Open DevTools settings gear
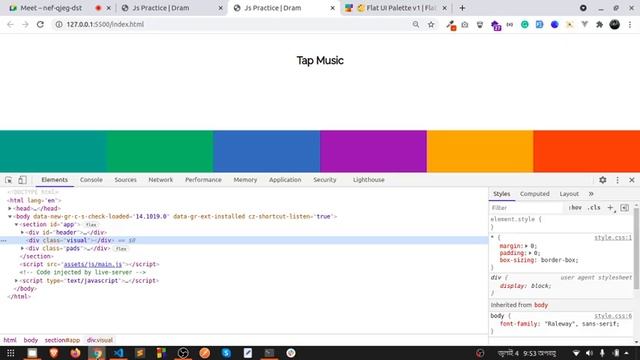640x360 pixels. pos(602,180)
